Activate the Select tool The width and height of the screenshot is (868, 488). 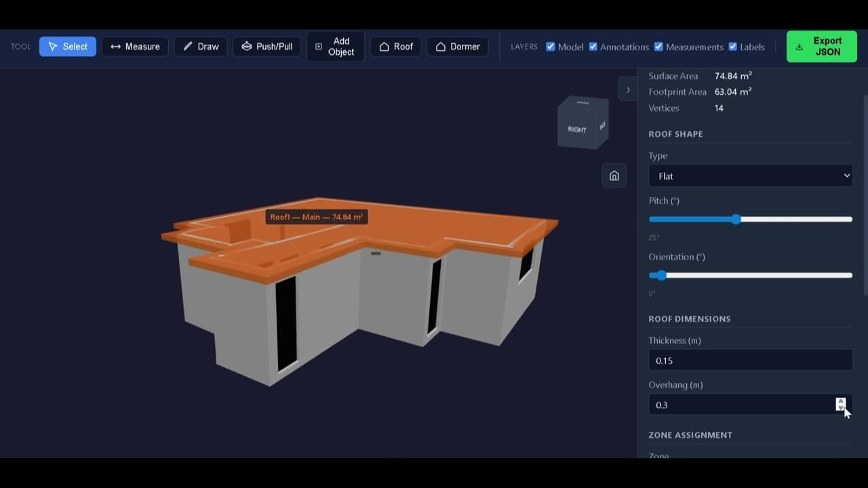coord(68,46)
